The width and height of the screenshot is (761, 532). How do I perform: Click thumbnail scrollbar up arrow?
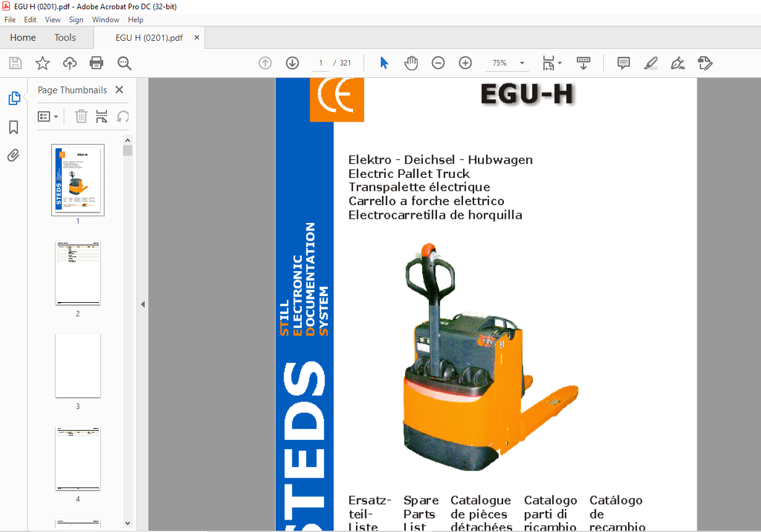(128, 139)
